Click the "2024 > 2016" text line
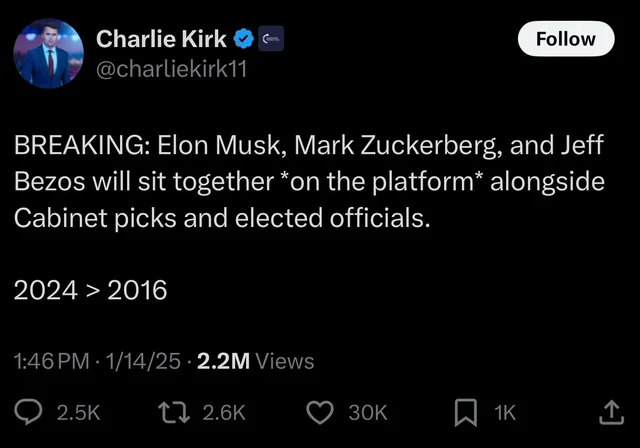The width and height of the screenshot is (640, 448). pyautogui.click(x=90, y=290)
